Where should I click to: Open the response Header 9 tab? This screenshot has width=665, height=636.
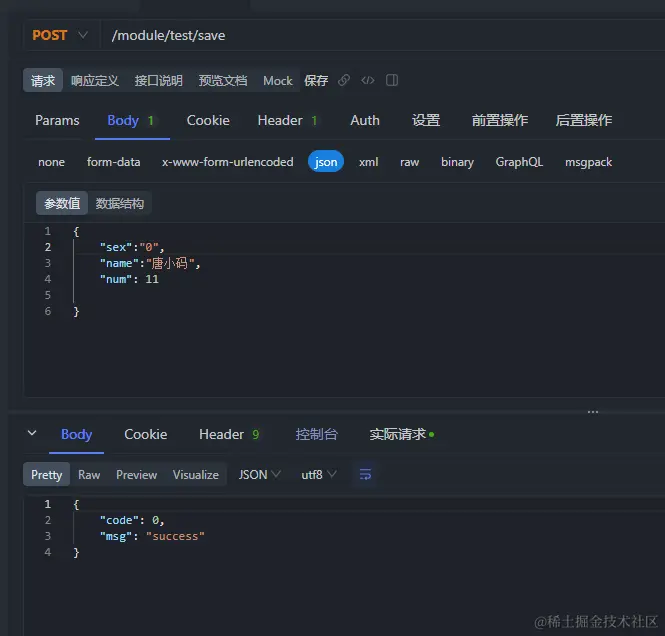point(229,435)
